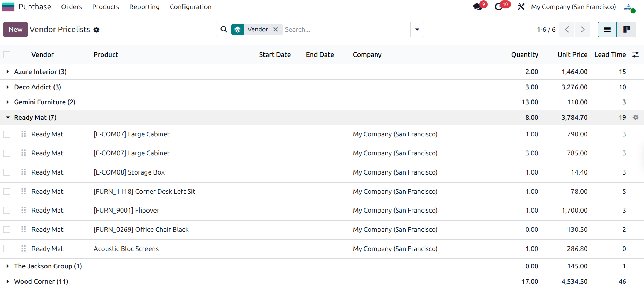Go to previous page of records
This screenshot has width=644, height=288.
click(567, 29)
